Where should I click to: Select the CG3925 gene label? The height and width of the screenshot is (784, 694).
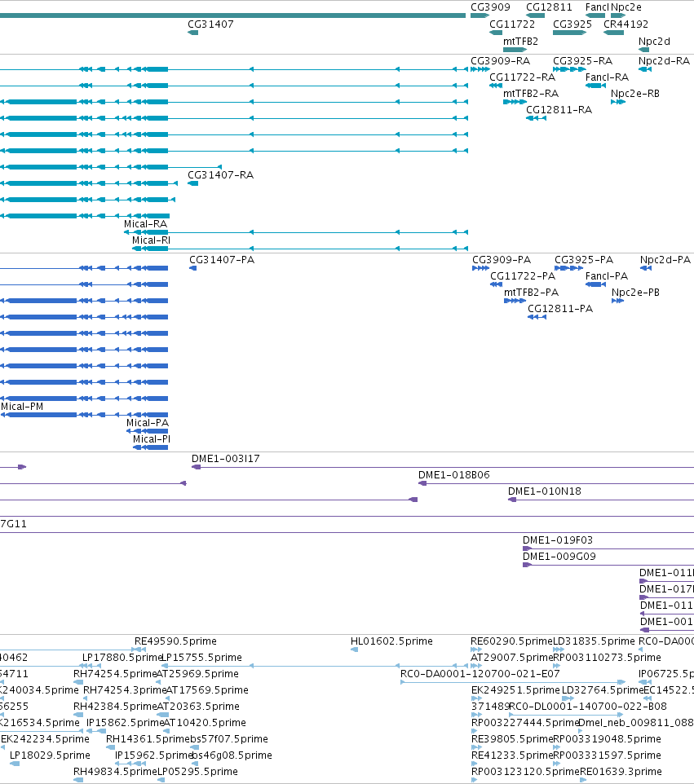click(572, 24)
